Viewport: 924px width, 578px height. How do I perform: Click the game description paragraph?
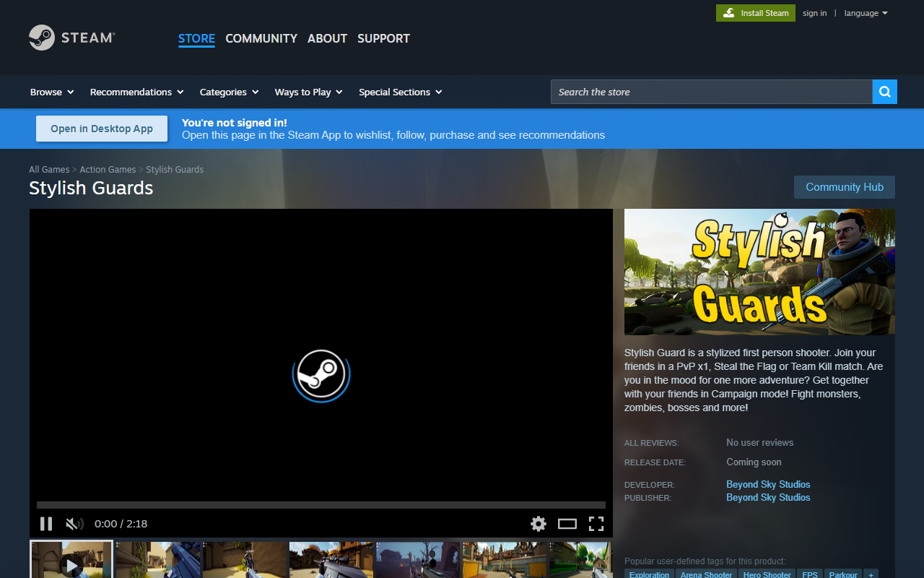[754, 380]
